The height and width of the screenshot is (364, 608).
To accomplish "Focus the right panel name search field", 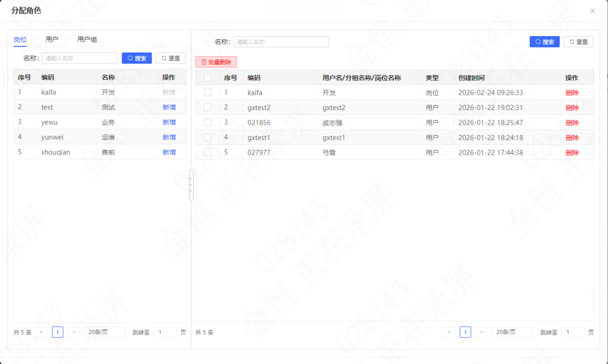I will pyautogui.click(x=281, y=42).
